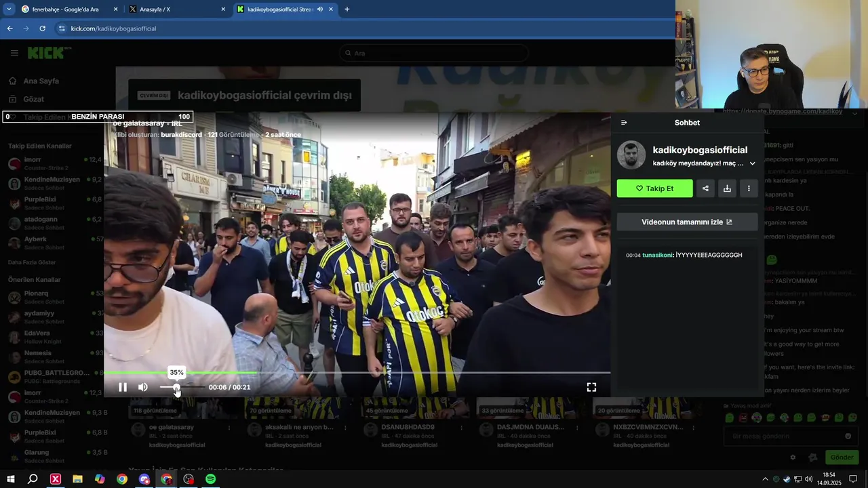Expand Daha Fazla Göster in followed channels
The image size is (868, 488).
click(32, 262)
